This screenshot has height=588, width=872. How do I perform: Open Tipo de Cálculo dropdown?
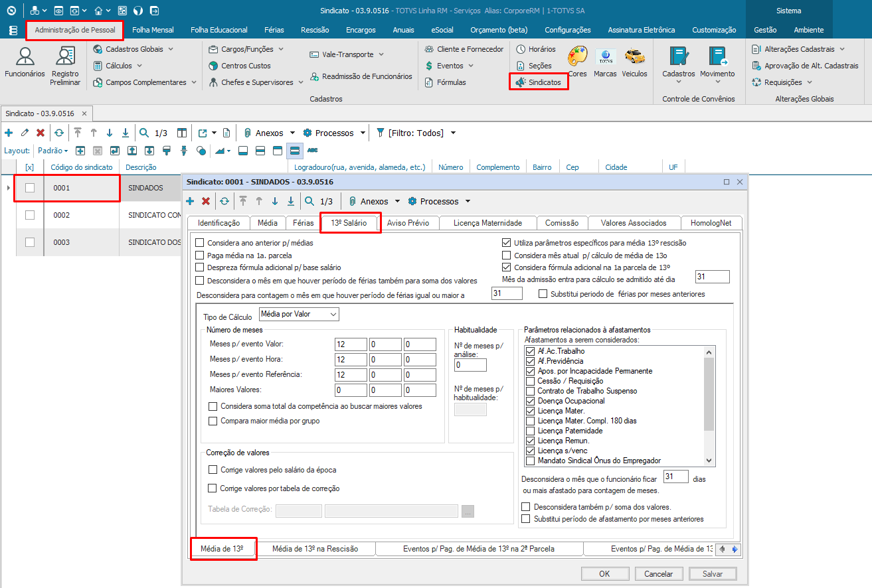[x=298, y=314]
